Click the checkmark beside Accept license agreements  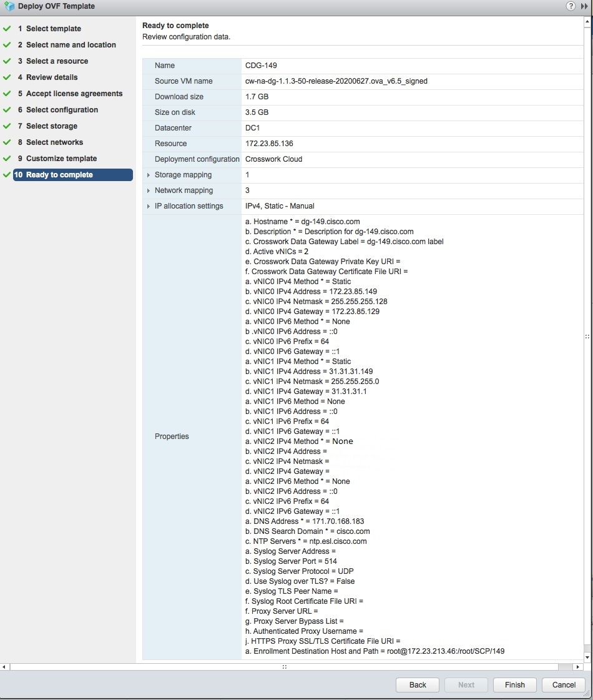pos(6,93)
